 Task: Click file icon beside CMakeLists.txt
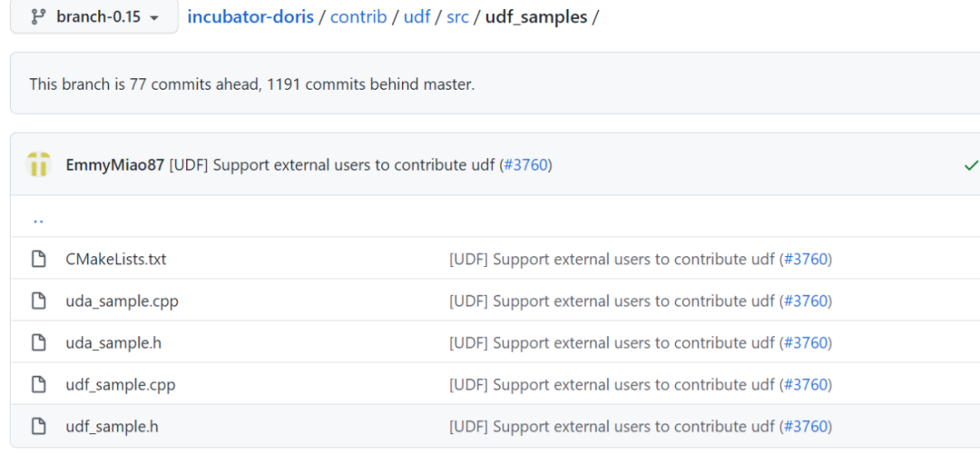click(38, 260)
